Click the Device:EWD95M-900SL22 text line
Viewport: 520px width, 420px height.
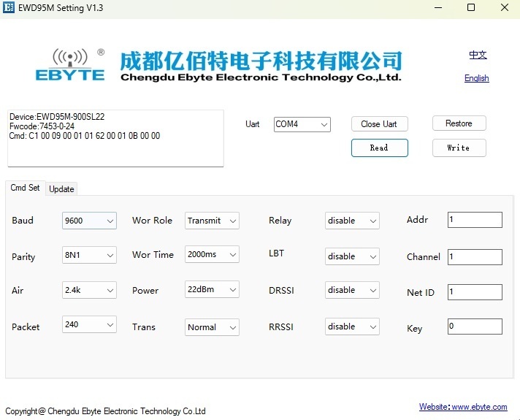tap(57, 117)
